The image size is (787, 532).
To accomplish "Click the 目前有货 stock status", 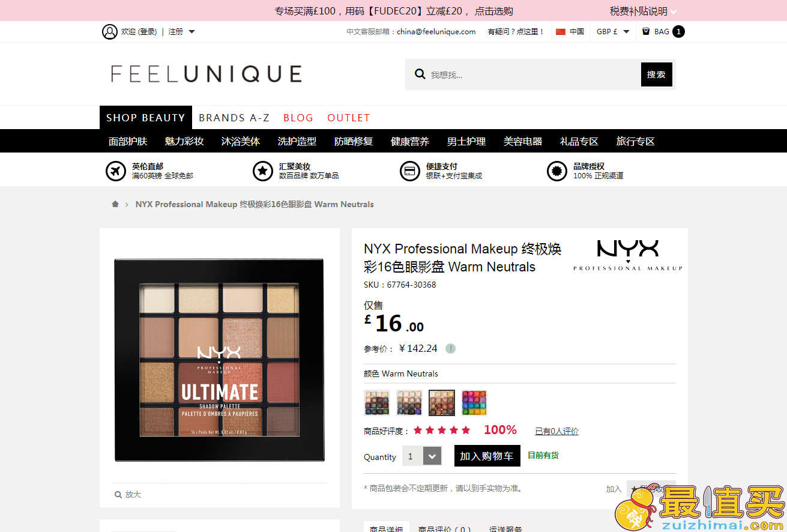I will pyautogui.click(x=543, y=456).
